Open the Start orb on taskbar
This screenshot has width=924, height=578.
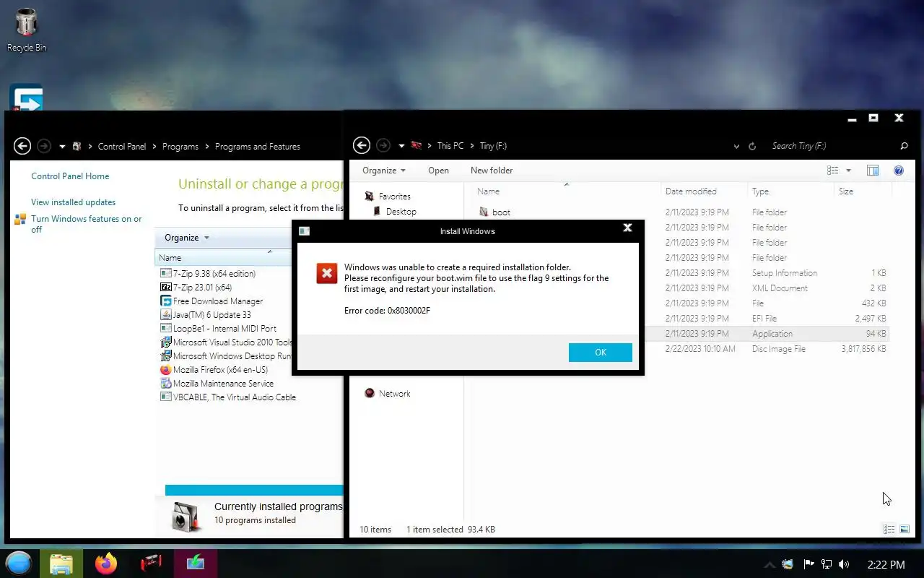point(18,563)
